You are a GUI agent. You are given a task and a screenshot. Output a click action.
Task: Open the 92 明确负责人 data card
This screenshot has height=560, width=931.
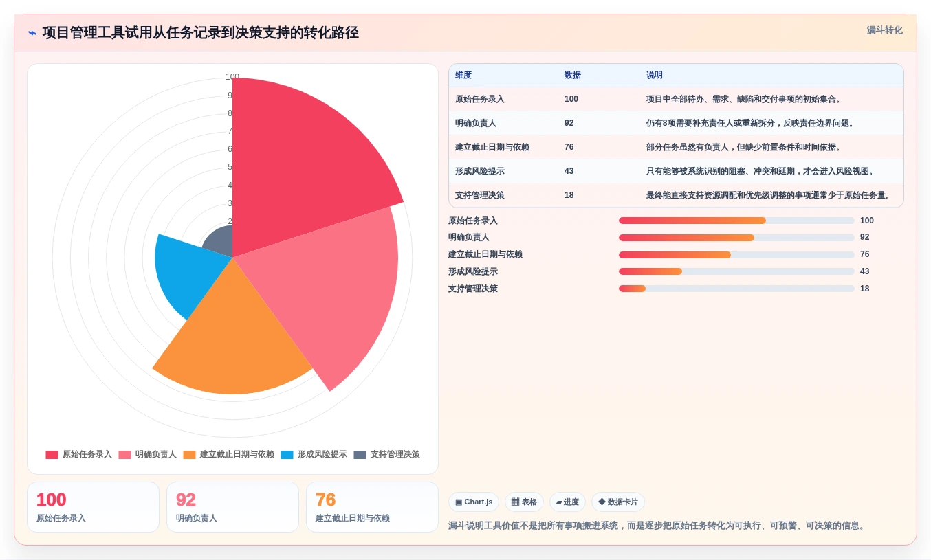click(x=232, y=507)
